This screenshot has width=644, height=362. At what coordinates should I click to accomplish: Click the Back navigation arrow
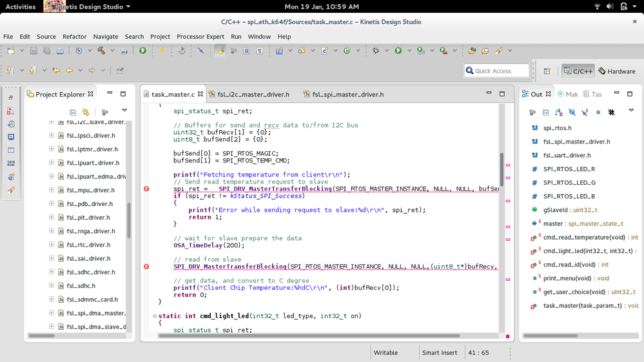pyautogui.click(x=70, y=70)
